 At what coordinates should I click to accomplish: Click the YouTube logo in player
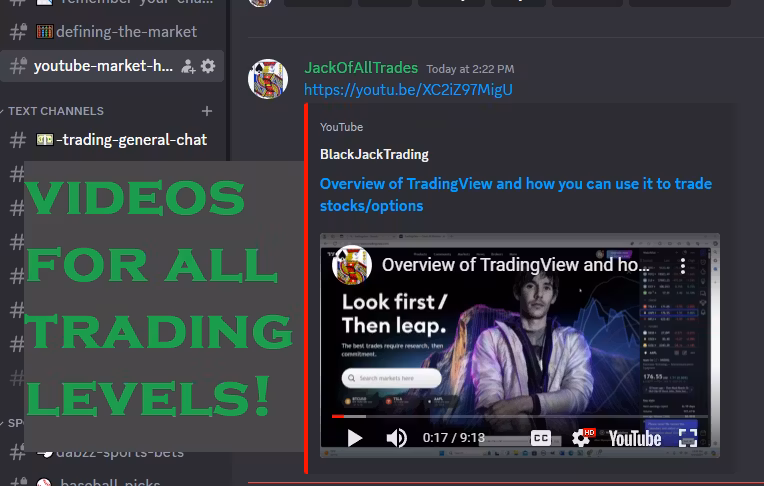[x=634, y=438]
